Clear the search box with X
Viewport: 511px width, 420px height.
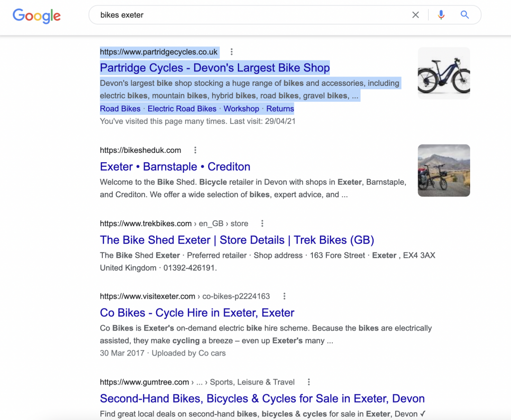pyautogui.click(x=415, y=15)
